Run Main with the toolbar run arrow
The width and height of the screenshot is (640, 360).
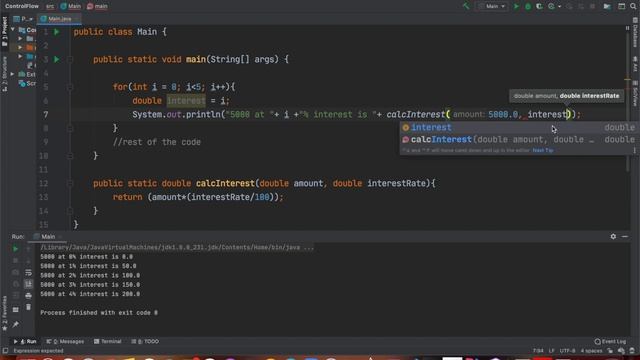[x=516, y=6]
